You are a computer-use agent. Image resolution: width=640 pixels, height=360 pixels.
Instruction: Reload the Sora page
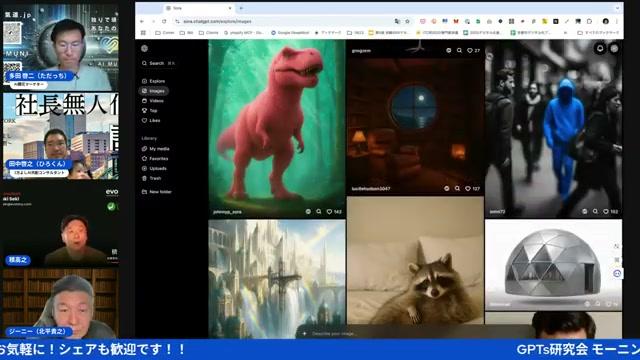(x=164, y=21)
